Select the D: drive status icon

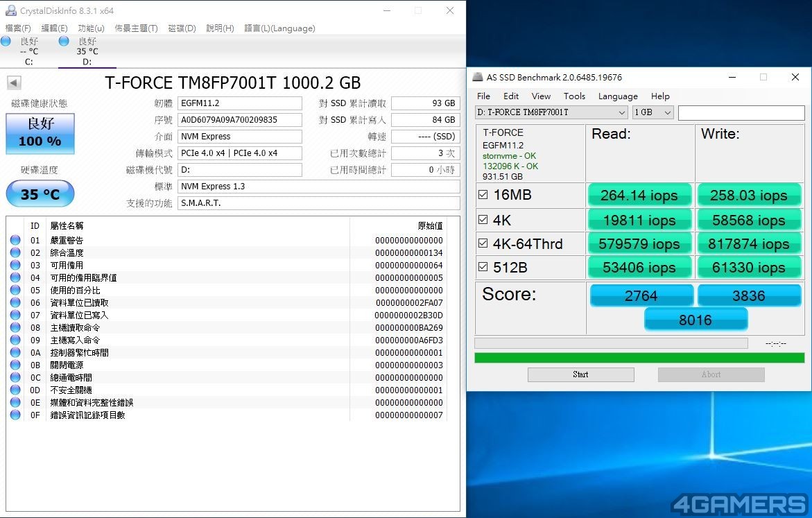pyautogui.click(x=64, y=41)
